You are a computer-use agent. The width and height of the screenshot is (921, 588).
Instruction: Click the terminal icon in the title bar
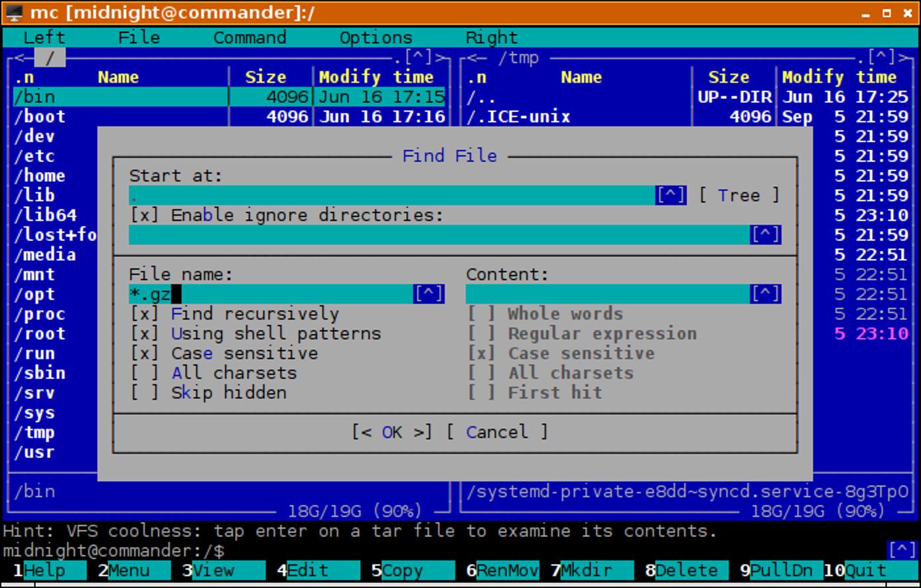click(x=13, y=12)
